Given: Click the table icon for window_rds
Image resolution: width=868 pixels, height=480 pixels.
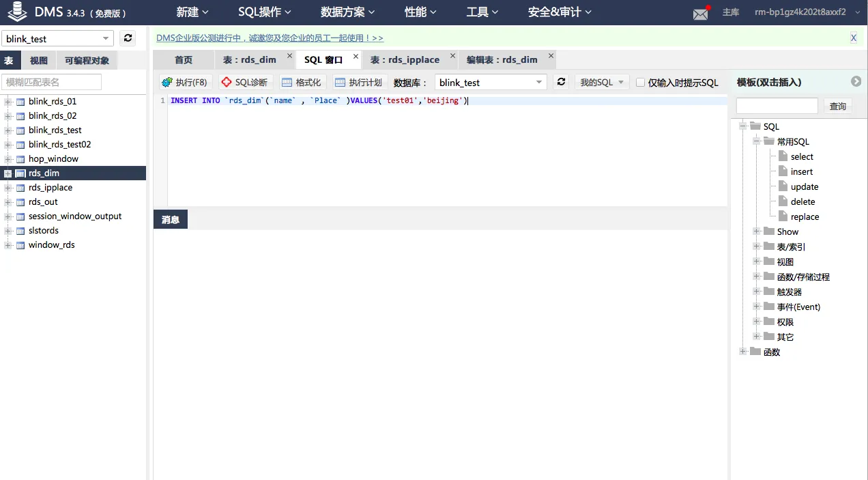Looking at the screenshot, I should click(x=20, y=245).
